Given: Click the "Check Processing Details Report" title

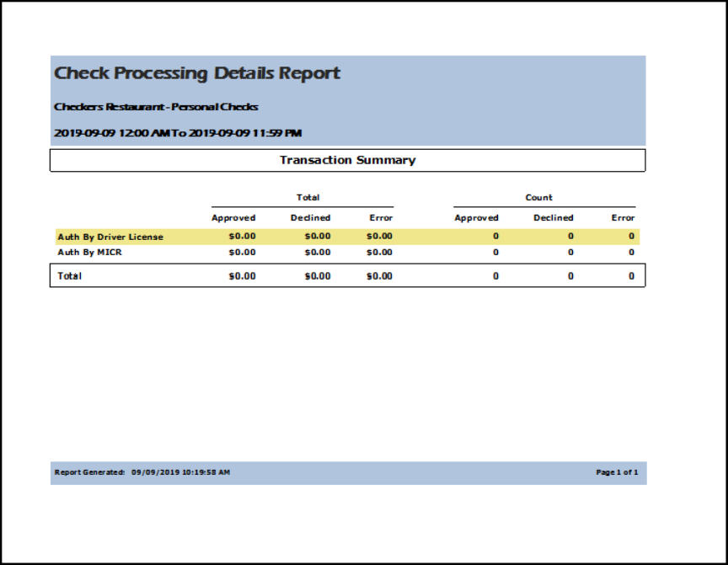Looking at the screenshot, I should coord(197,73).
